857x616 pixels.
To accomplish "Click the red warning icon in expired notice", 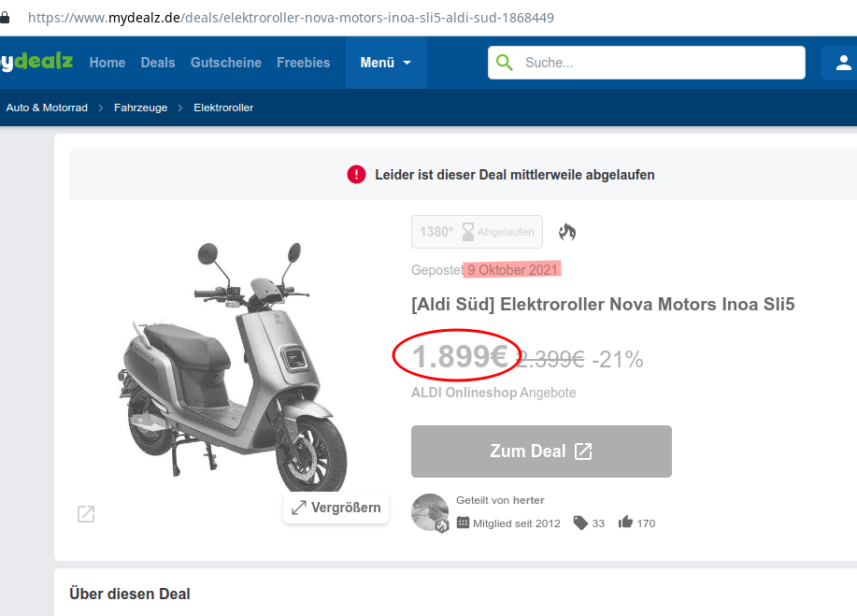I will coord(356,175).
